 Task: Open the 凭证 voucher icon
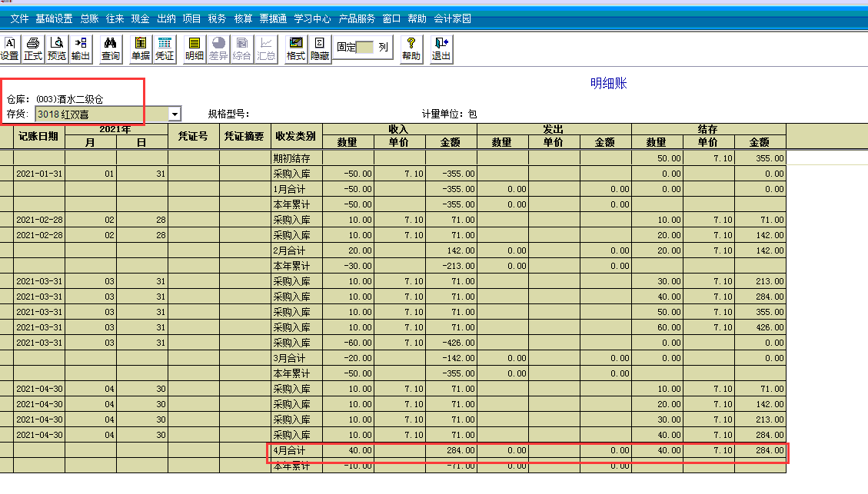tap(165, 49)
